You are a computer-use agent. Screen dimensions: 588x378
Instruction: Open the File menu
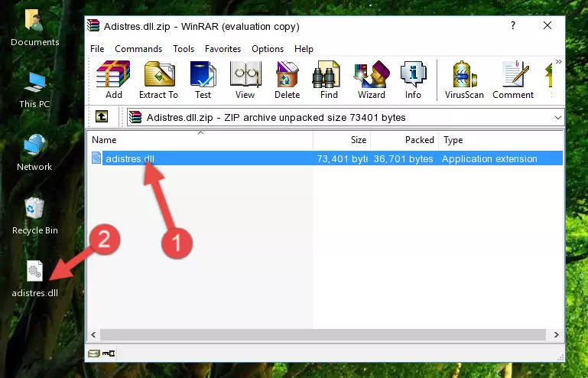pyautogui.click(x=97, y=49)
